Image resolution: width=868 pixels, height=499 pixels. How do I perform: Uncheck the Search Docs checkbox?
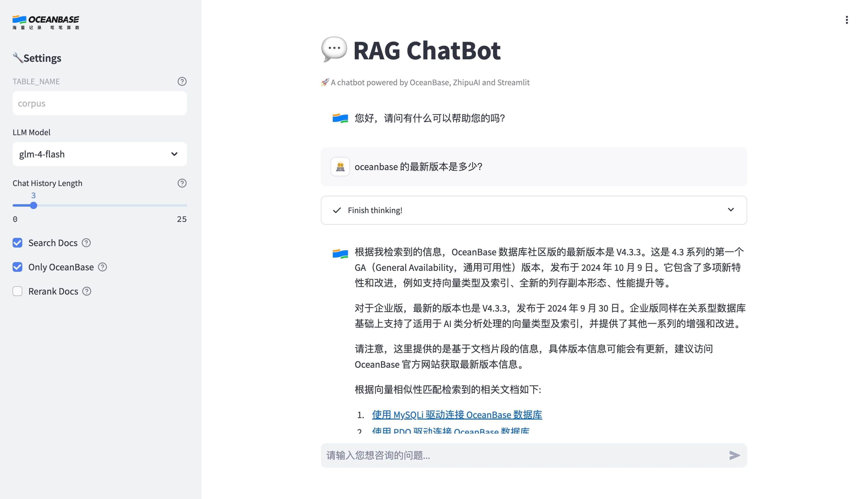pyautogui.click(x=17, y=243)
